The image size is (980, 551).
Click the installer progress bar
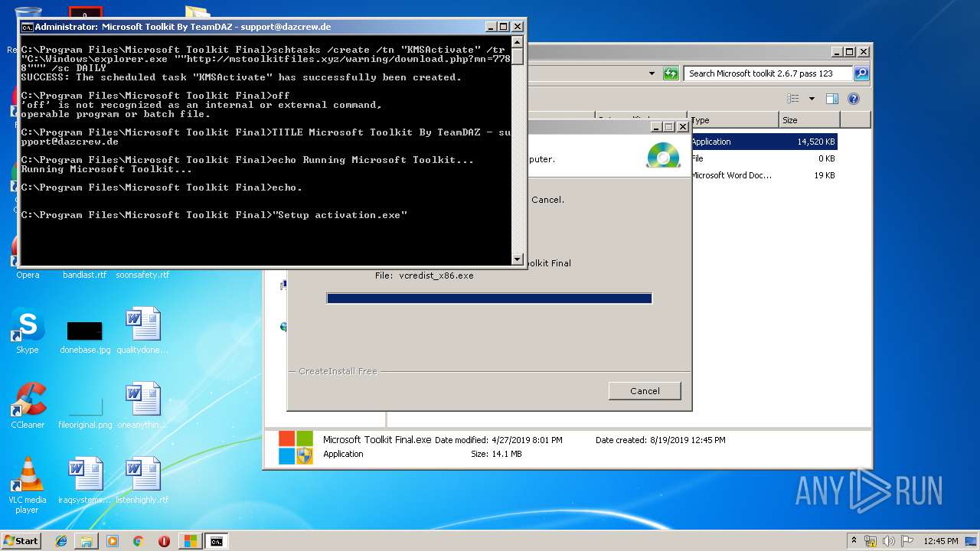(489, 298)
